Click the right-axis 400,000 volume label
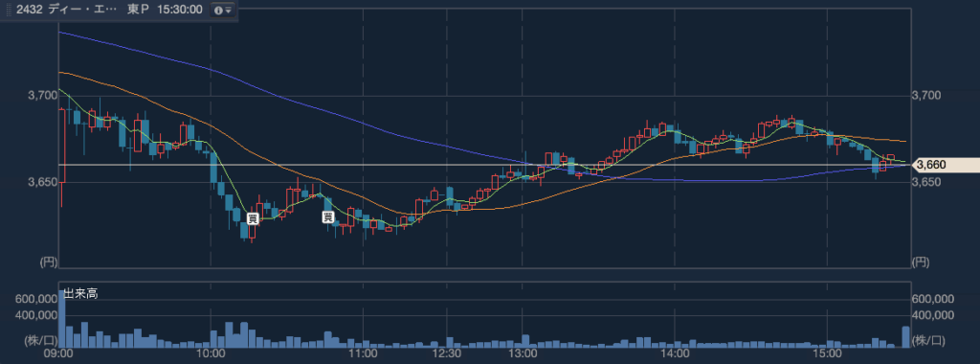The height and width of the screenshot is (364, 980). coord(933,314)
